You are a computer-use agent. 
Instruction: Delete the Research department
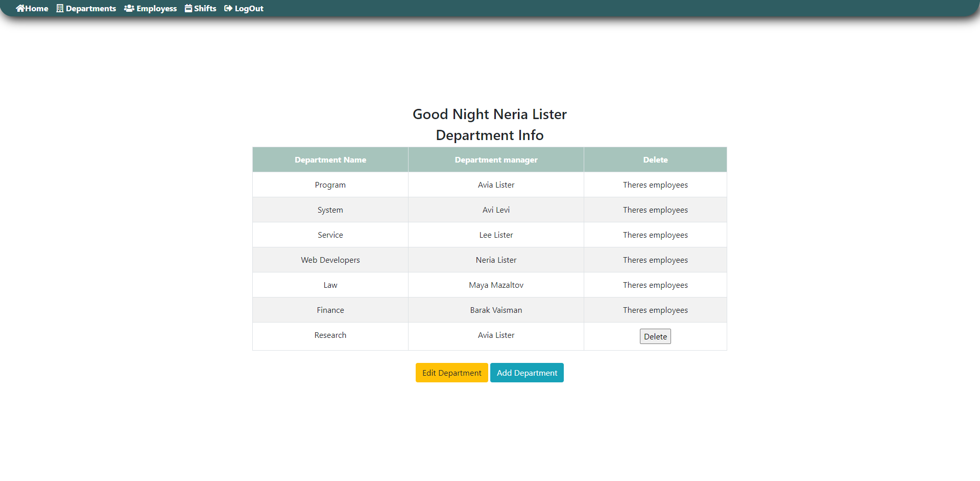coord(655,336)
